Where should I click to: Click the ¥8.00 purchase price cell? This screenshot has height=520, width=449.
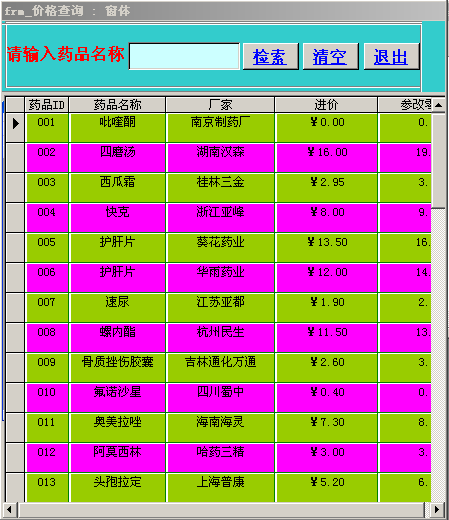(x=327, y=218)
